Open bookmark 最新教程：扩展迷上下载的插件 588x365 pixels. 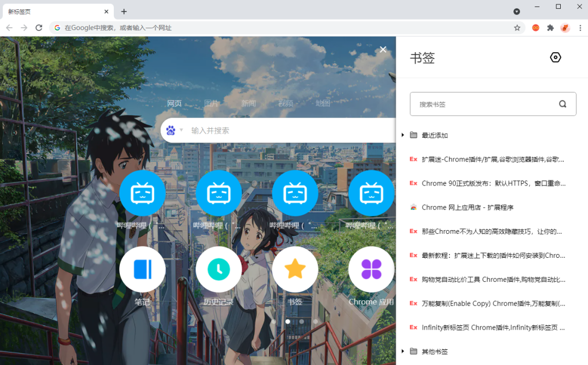pyautogui.click(x=492, y=255)
